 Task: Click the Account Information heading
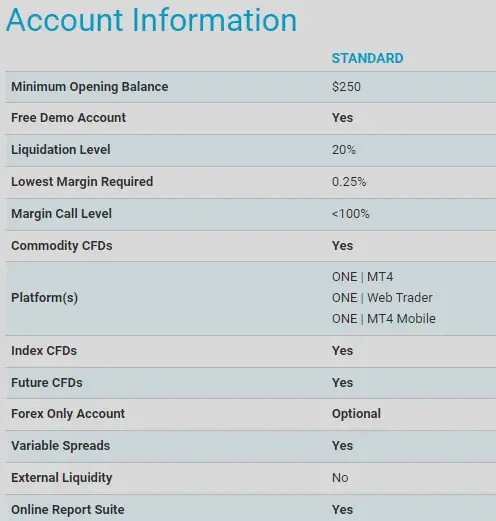[x=151, y=20]
